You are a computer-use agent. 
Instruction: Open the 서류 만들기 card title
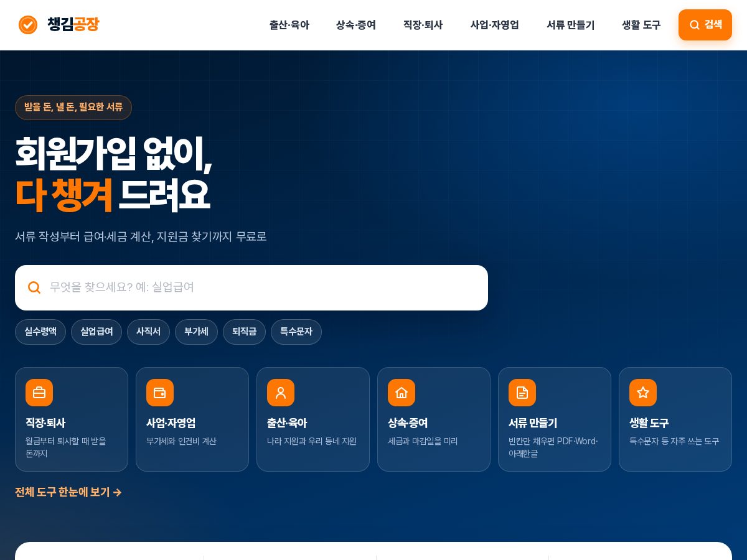click(533, 423)
